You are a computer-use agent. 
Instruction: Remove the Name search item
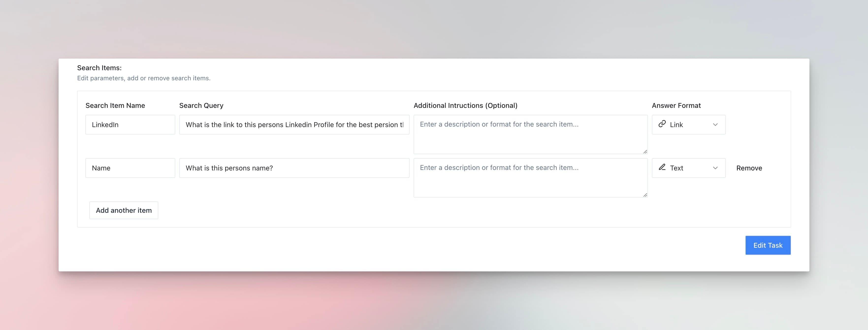749,168
